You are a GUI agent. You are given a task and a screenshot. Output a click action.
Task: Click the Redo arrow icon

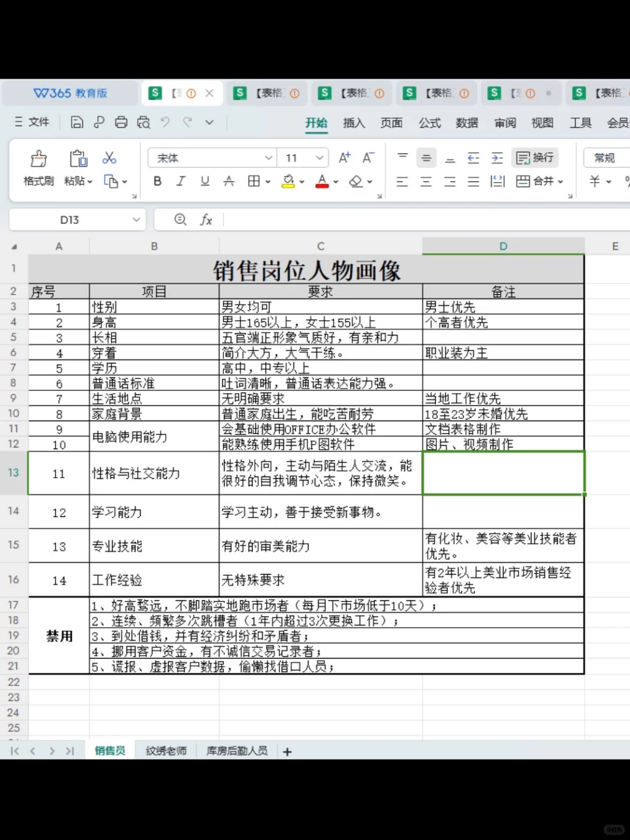coord(187,122)
